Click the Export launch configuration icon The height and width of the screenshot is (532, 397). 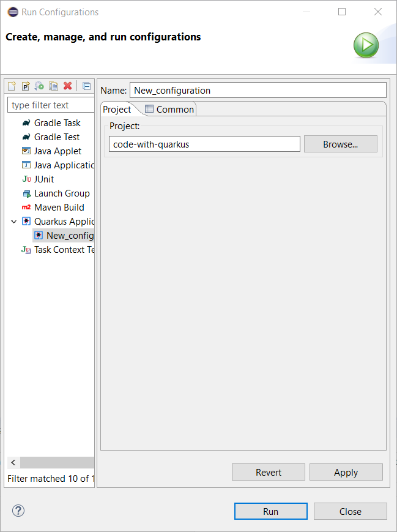[x=40, y=86]
